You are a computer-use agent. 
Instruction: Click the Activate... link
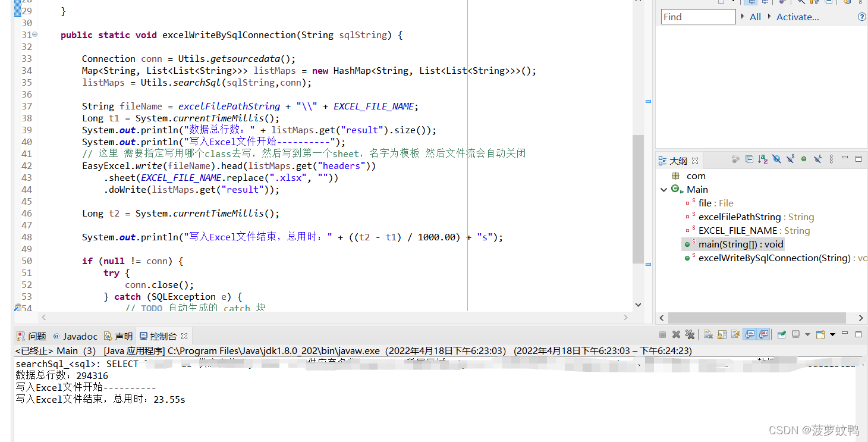pos(798,17)
